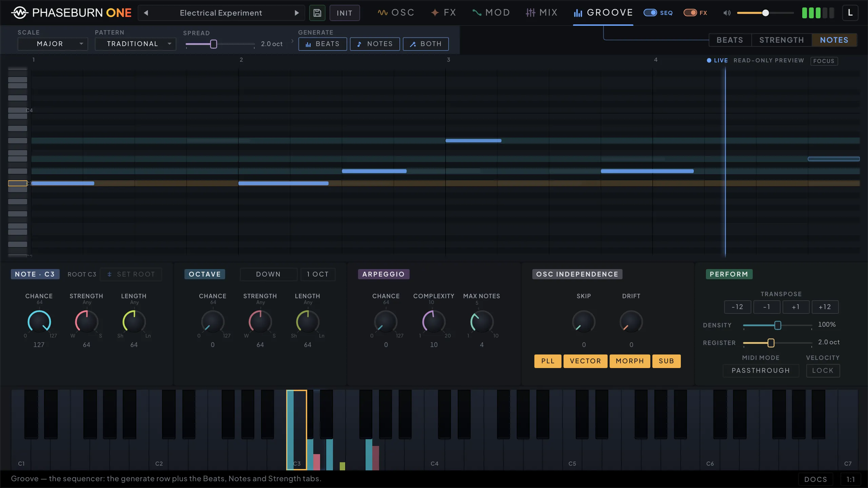
Task: Toggle SUB oscillator independence
Action: click(x=666, y=361)
